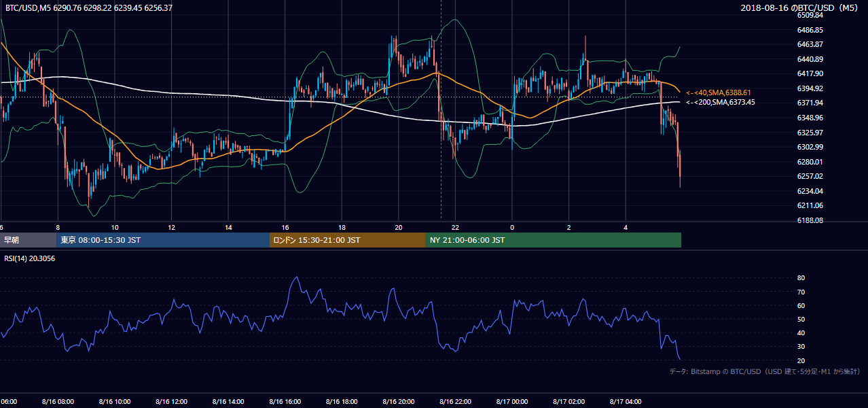868x408 pixels.
Task: Click the 8/16 12:00 time axis label
Action: [171, 402]
